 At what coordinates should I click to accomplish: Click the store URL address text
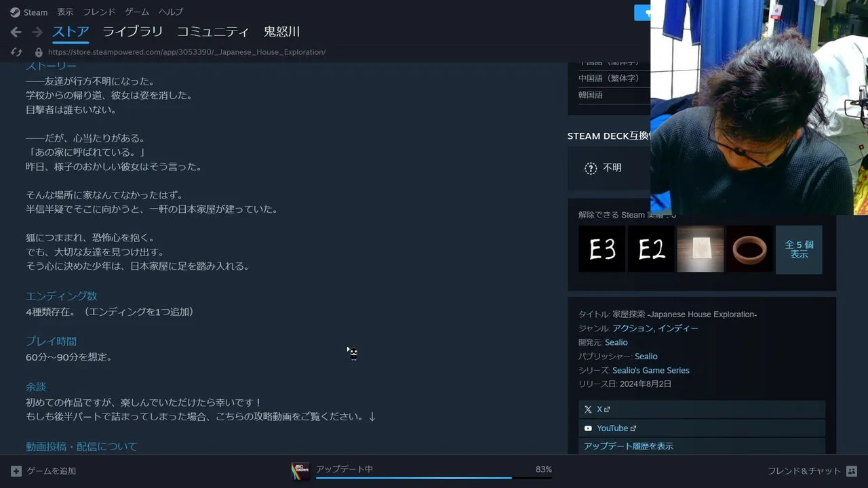186,52
